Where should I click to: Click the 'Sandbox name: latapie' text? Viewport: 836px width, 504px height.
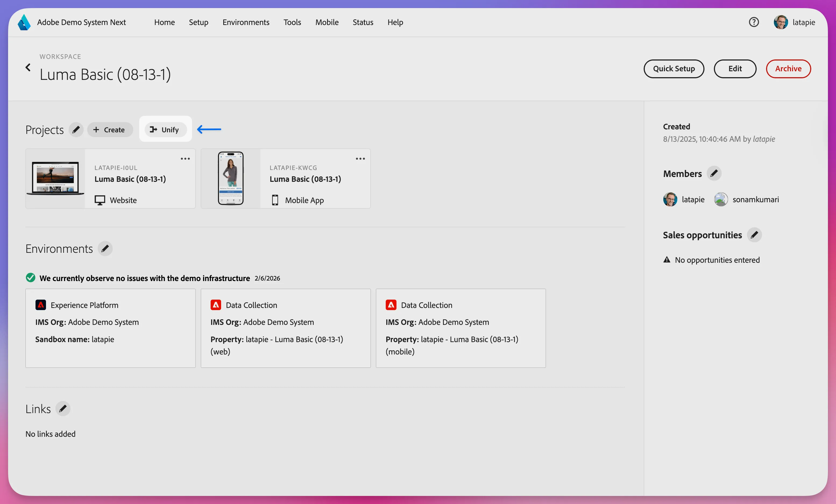75,339
